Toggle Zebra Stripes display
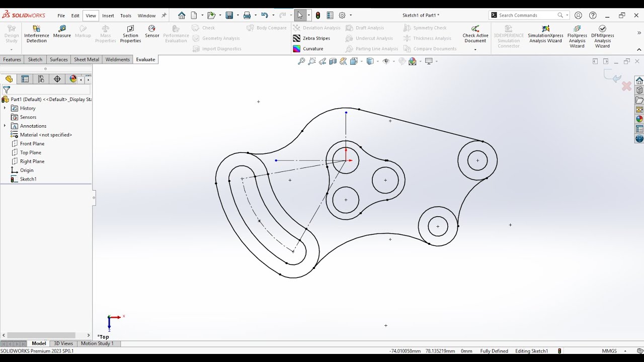The width and height of the screenshot is (644, 362). point(311,38)
